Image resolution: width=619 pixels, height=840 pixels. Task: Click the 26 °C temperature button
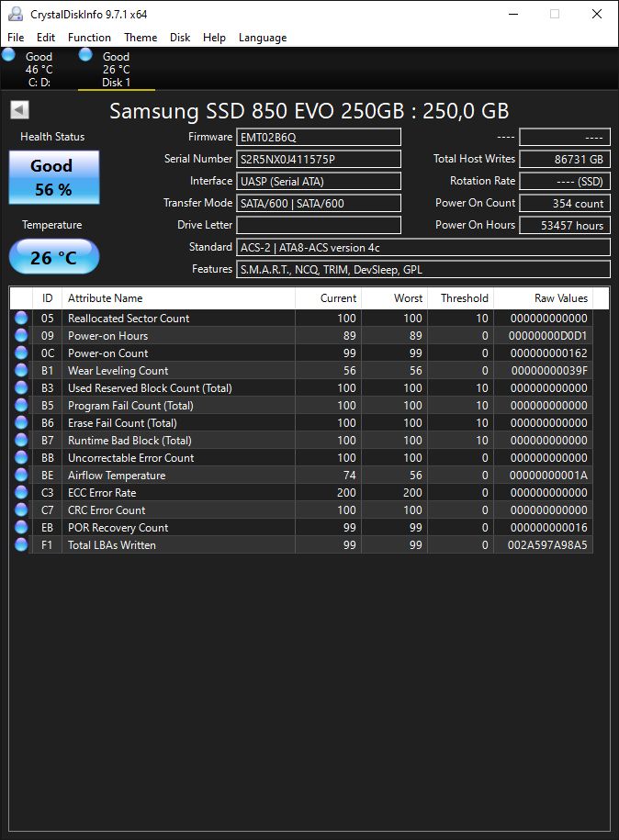point(54,257)
